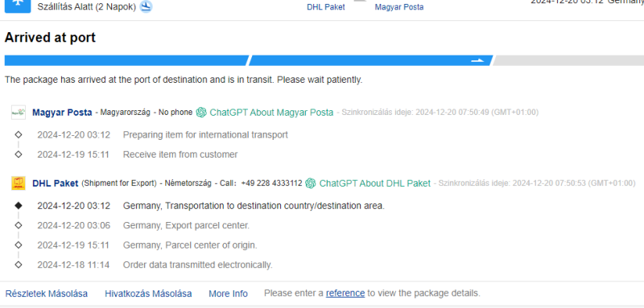Click the ChatGPT icon next to Magyar Posta
The width and height of the screenshot is (644, 308).
tap(200, 112)
